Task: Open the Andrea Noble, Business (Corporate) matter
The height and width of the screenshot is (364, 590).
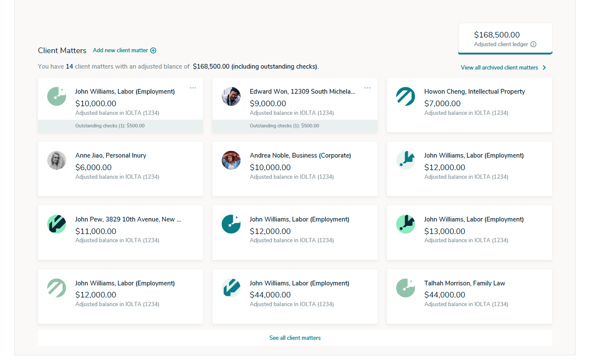Action: tap(295, 169)
